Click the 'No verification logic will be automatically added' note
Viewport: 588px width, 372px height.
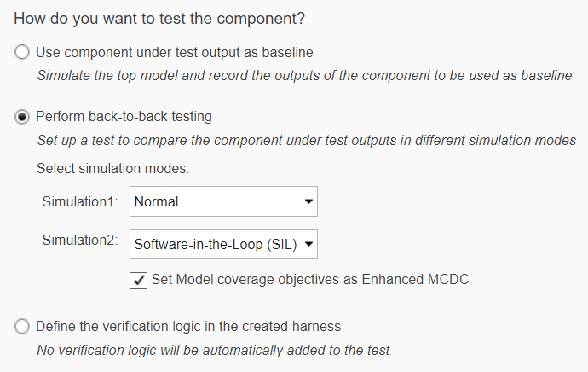[213, 349]
